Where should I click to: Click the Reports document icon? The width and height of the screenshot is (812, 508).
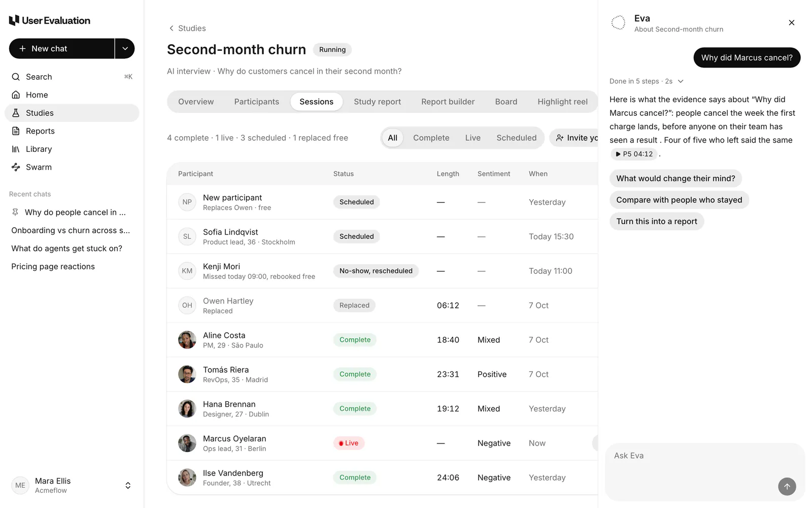tap(16, 131)
